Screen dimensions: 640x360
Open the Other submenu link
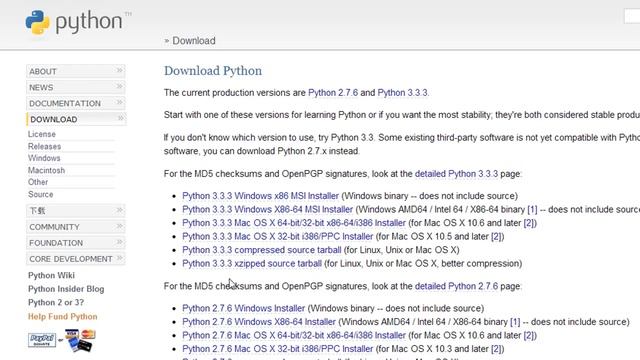[38, 182]
